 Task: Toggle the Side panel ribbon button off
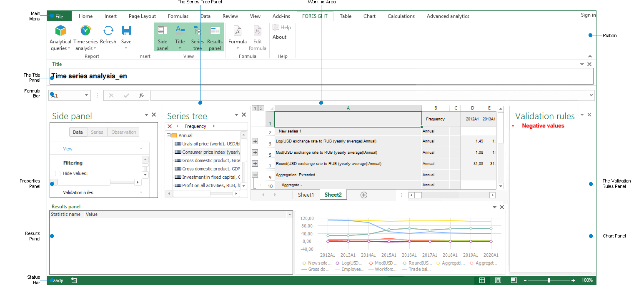click(162, 37)
